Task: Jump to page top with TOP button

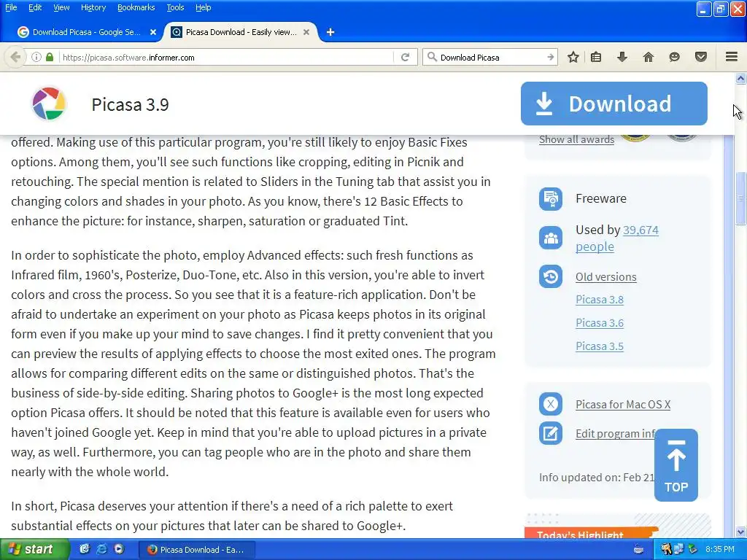Action: (676, 465)
